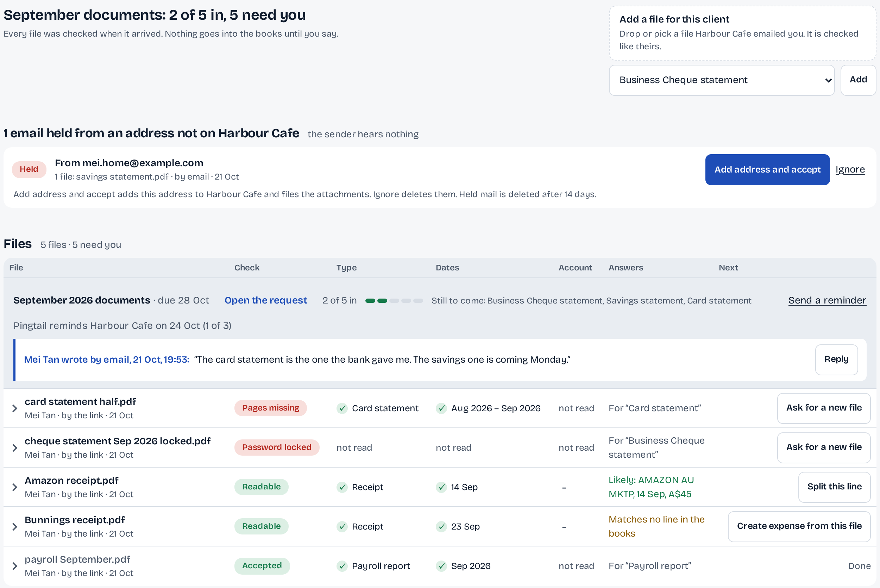The height and width of the screenshot is (588, 880).
Task: Click the Dates column header
Action: click(447, 268)
